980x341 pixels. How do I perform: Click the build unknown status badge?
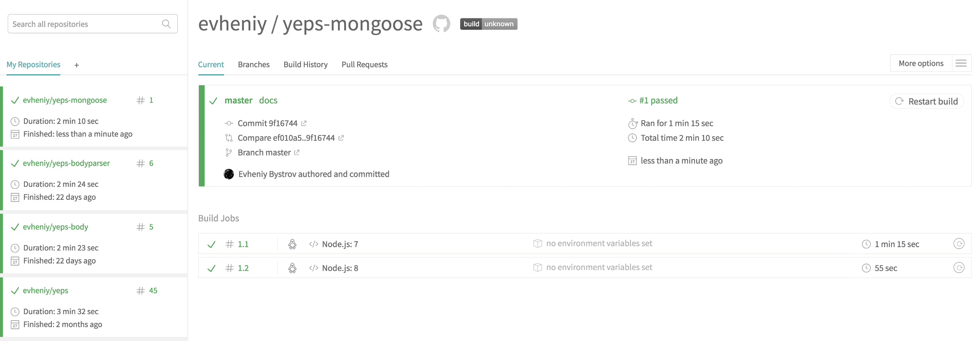pyautogui.click(x=488, y=24)
